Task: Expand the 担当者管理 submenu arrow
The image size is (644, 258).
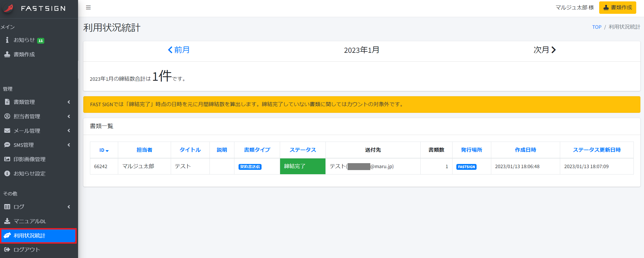Action: click(x=69, y=116)
